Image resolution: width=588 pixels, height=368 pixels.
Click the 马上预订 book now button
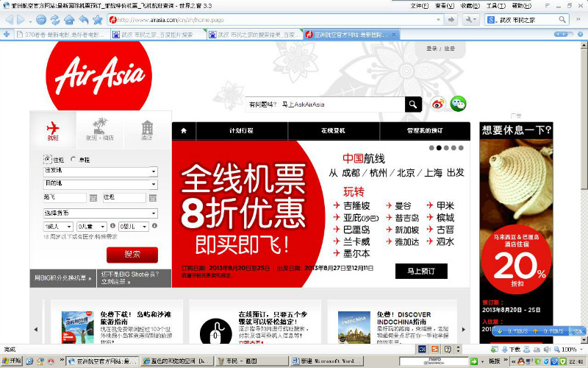[x=421, y=271]
